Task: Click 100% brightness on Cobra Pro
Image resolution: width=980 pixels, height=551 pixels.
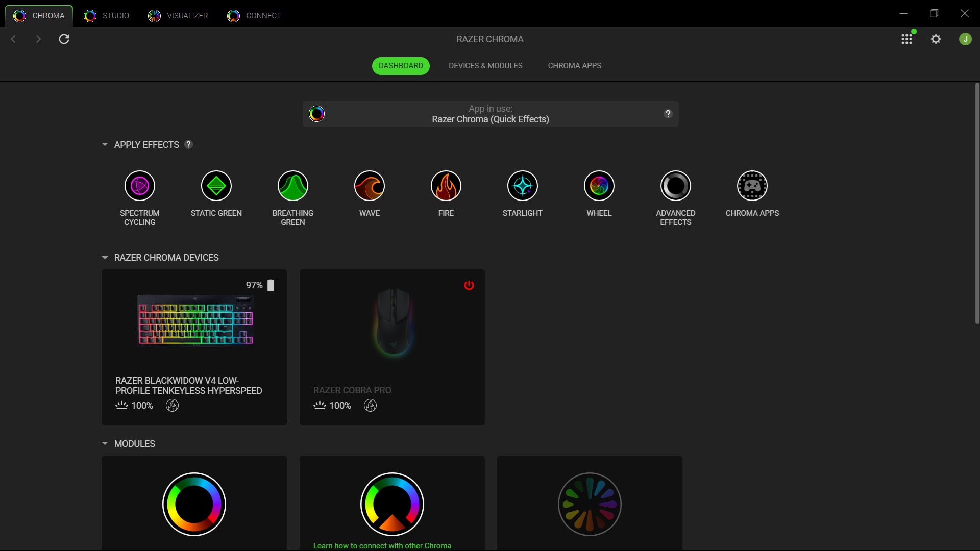Action: pos(340,406)
